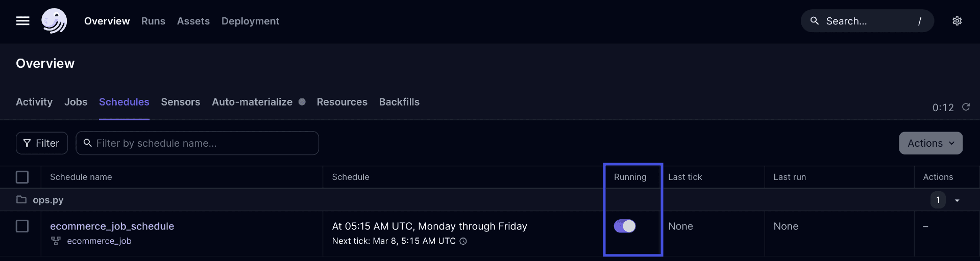Click the clock icon beside next tick
The image size is (980, 261).
point(463,241)
